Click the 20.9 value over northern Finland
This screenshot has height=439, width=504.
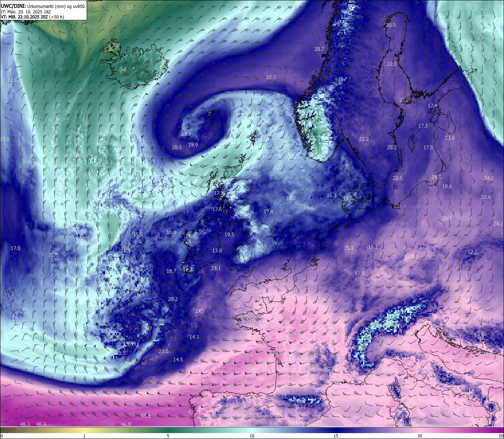391,25
